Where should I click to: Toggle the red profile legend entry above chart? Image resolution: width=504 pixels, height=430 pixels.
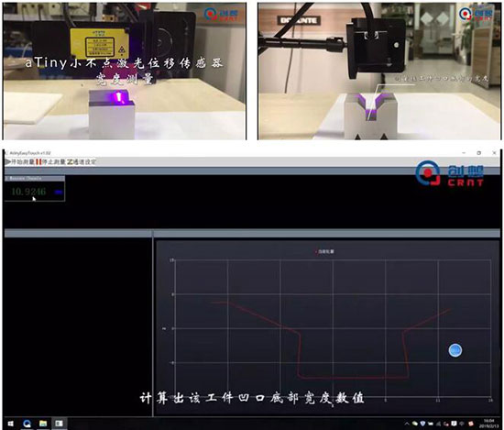coord(324,251)
